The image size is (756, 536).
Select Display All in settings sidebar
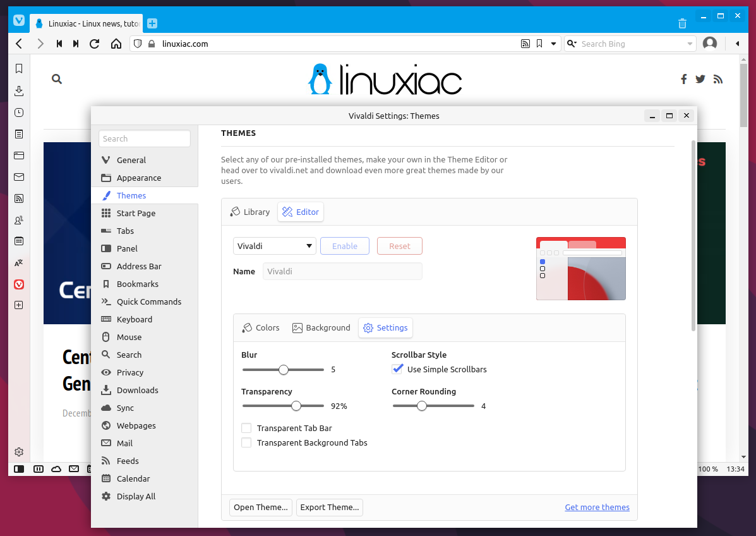(145, 496)
